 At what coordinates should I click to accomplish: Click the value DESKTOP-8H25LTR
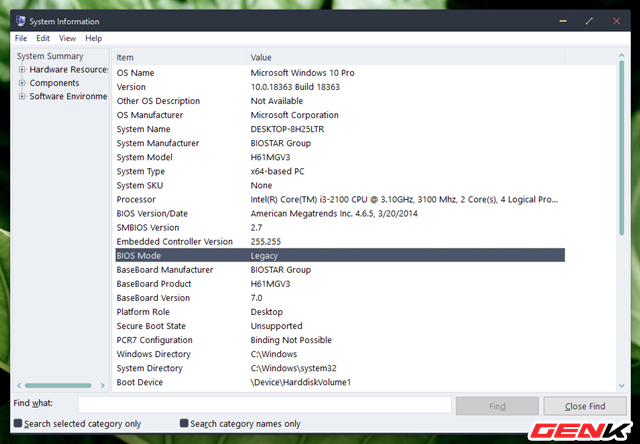[287, 129]
